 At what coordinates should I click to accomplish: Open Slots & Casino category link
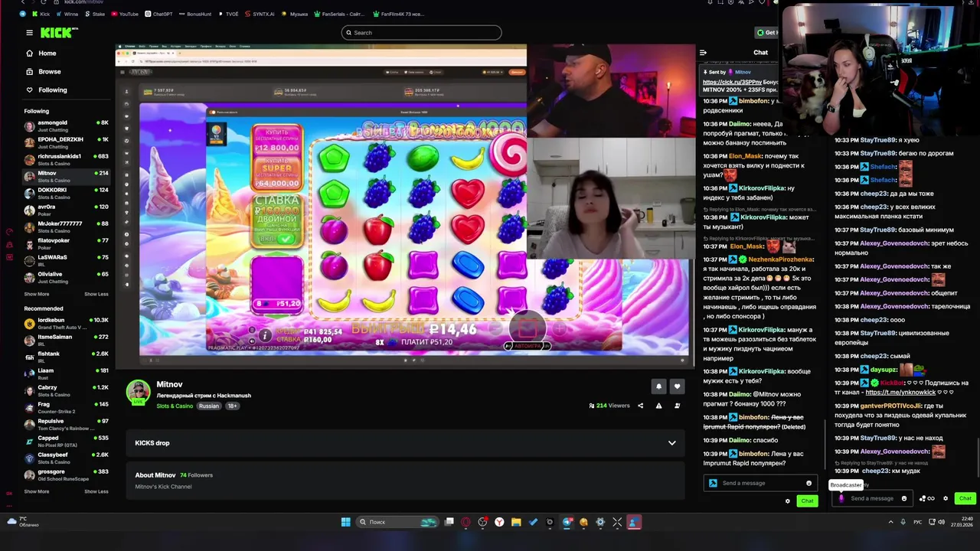pos(175,406)
